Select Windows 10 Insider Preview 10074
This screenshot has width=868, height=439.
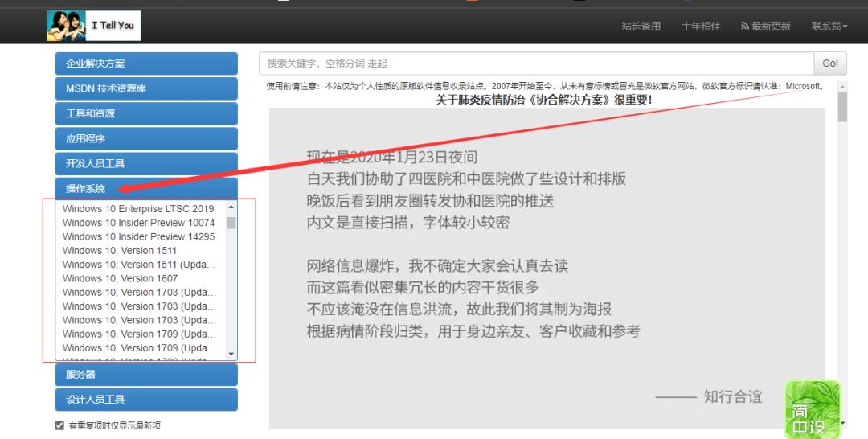pyautogui.click(x=138, y=223)
